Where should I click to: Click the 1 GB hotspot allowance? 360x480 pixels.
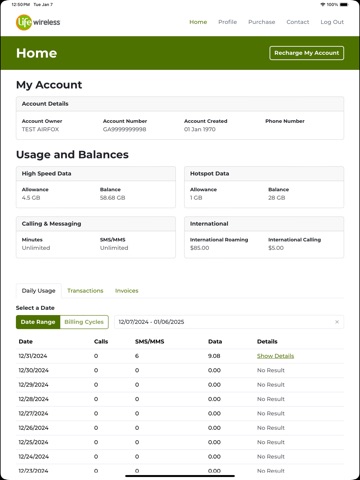196,198
